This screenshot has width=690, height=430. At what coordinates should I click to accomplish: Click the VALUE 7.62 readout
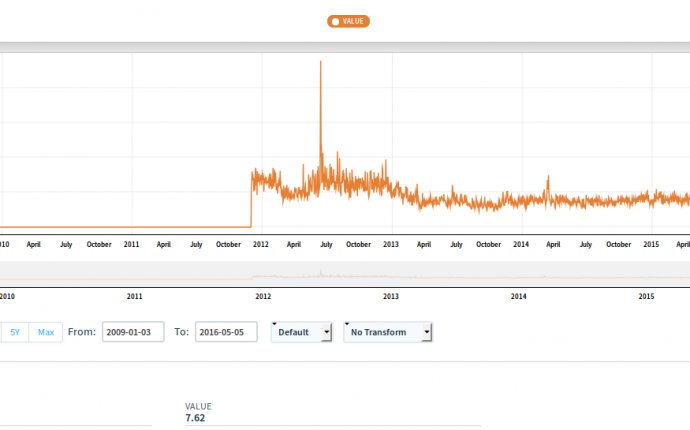[198, 412]
